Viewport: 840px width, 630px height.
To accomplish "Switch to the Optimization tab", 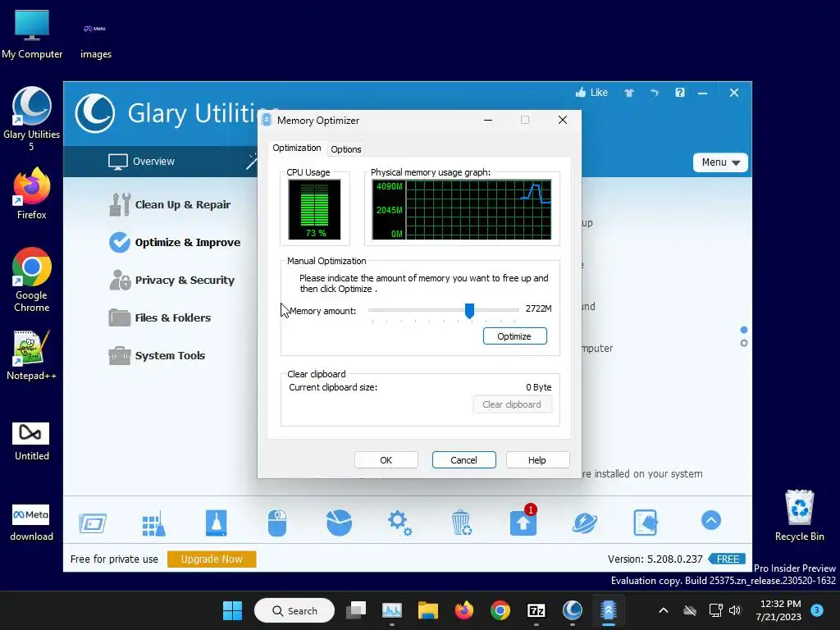I will 297,148.
